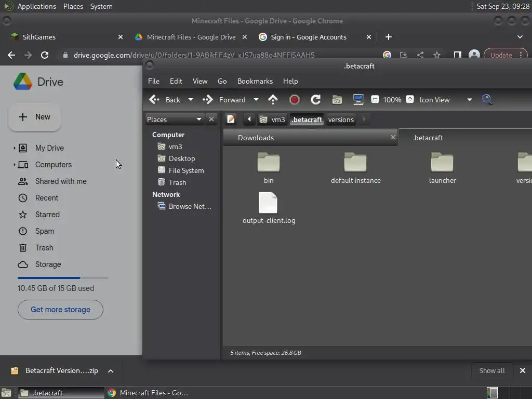Go Forward in the file manager
The image size is (532, 399).
(224, 100)
